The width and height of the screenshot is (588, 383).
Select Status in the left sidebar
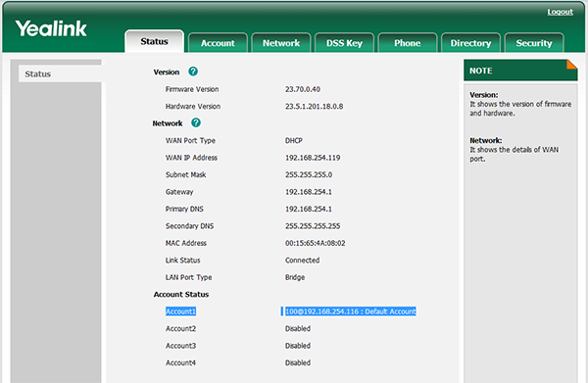point(60,73)
